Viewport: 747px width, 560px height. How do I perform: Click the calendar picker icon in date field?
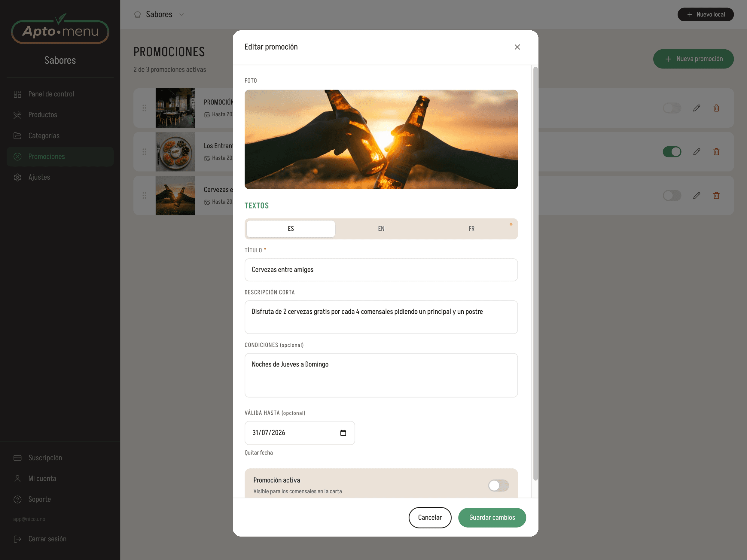pyautogui.click(x=343, y=433)
